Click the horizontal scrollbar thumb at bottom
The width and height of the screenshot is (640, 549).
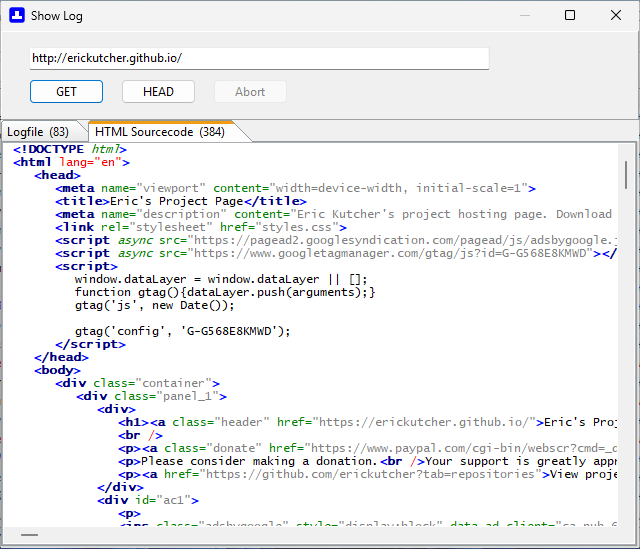29,535
